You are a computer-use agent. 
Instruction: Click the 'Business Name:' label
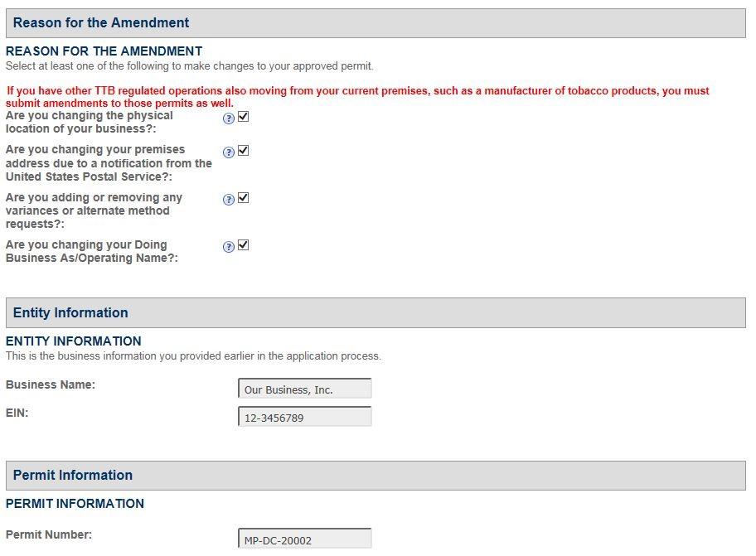tap(51, 385)
